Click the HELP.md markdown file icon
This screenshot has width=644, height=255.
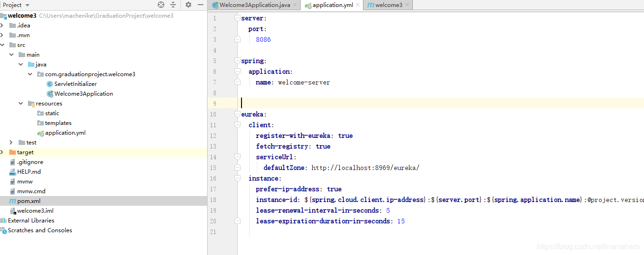tap(13, 171)
